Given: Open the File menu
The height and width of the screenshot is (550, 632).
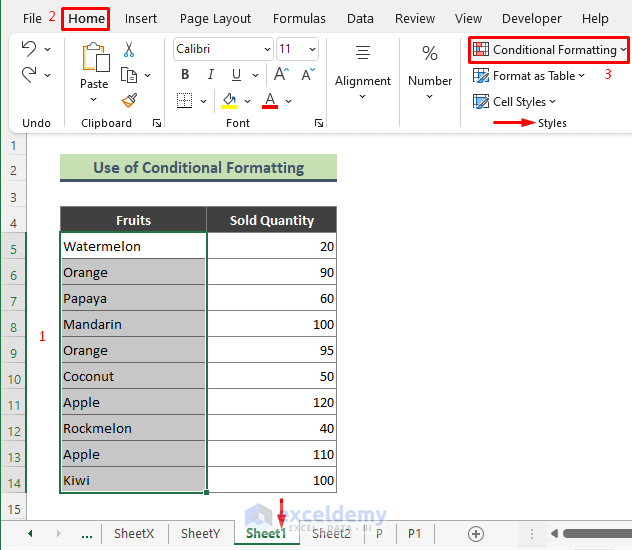Looking at the screenshot, I should [x=32, y=19].
